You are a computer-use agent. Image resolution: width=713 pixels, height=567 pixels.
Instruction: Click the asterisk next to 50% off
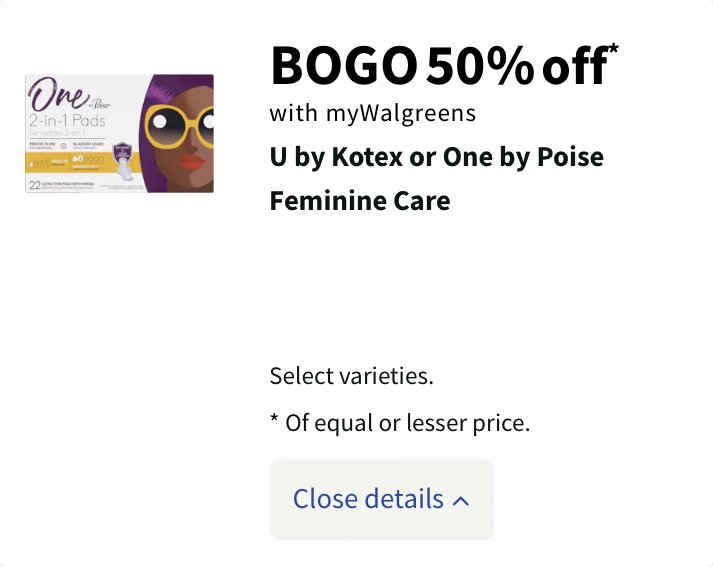tap(613, 49)
